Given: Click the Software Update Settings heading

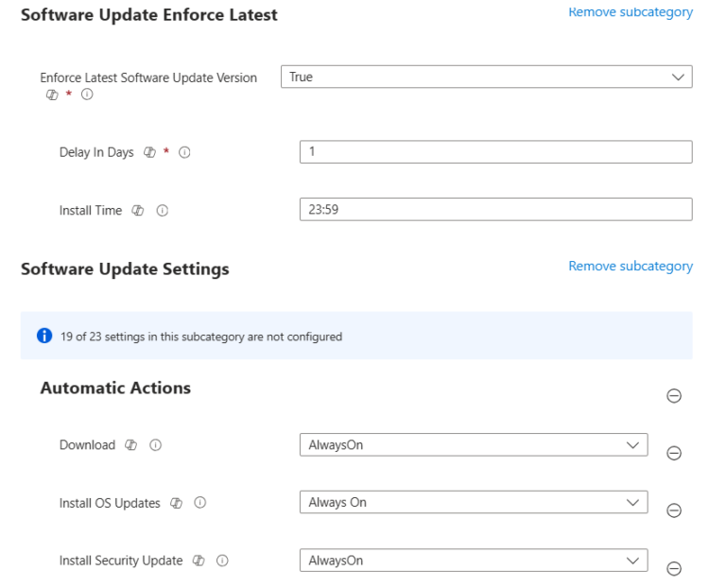Looking at the screenshot, I should [125, 269].
